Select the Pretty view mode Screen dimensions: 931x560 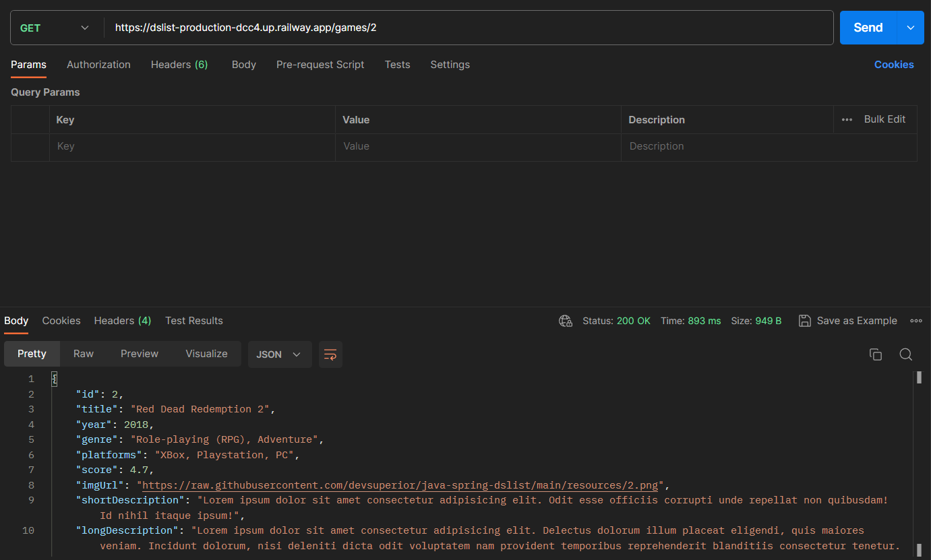32,354
